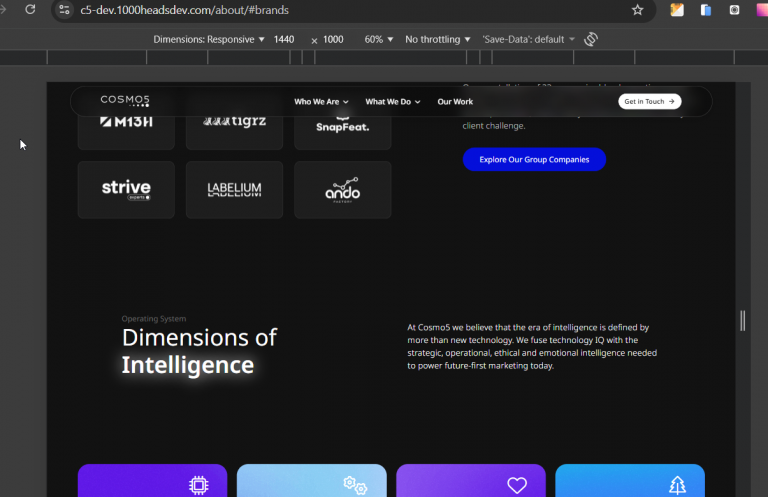Click the Dimensions of Intelligence heading
This screenshot has height=497, width=768.
pyautogui.click(x=199, y=351)
